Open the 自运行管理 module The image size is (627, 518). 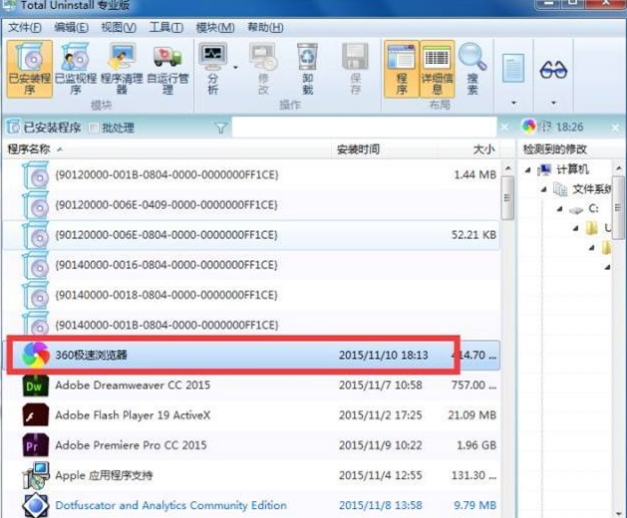pos(168,69)
